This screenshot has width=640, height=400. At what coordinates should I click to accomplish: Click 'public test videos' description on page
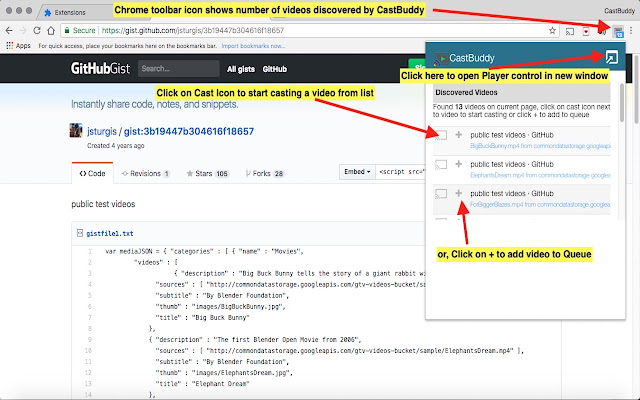(x=103, y=204)
